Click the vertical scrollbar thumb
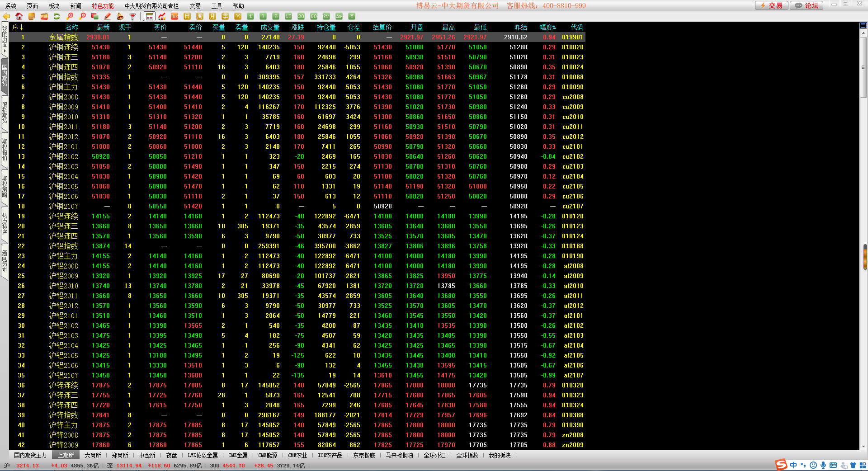The width and height of the screenshot is (868, 471). (x=863, y=68)
